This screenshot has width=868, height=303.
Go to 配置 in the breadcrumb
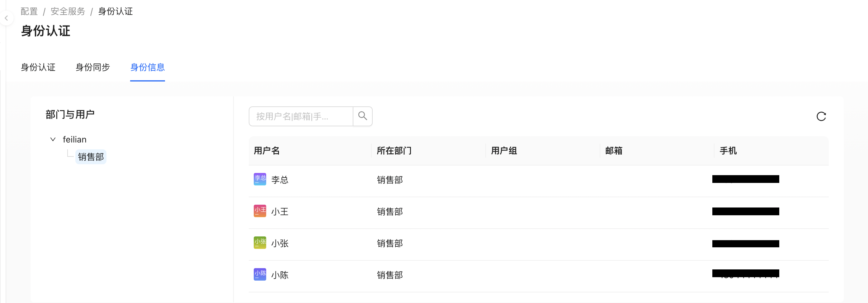(29, 12)
